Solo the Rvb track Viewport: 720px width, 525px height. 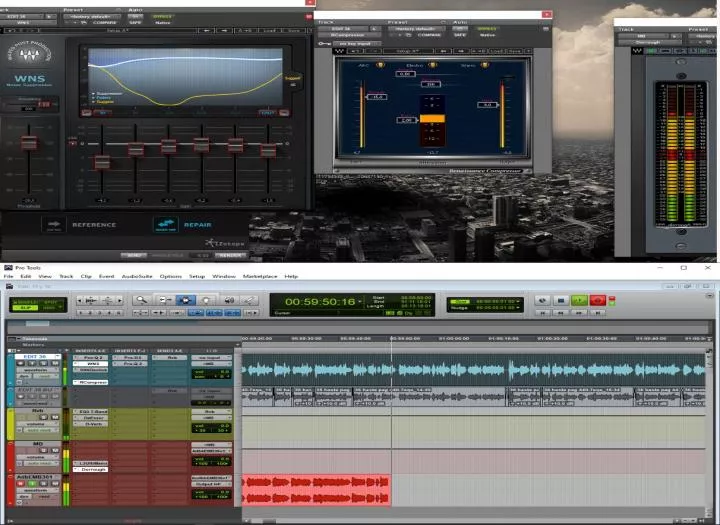point(44,417)
